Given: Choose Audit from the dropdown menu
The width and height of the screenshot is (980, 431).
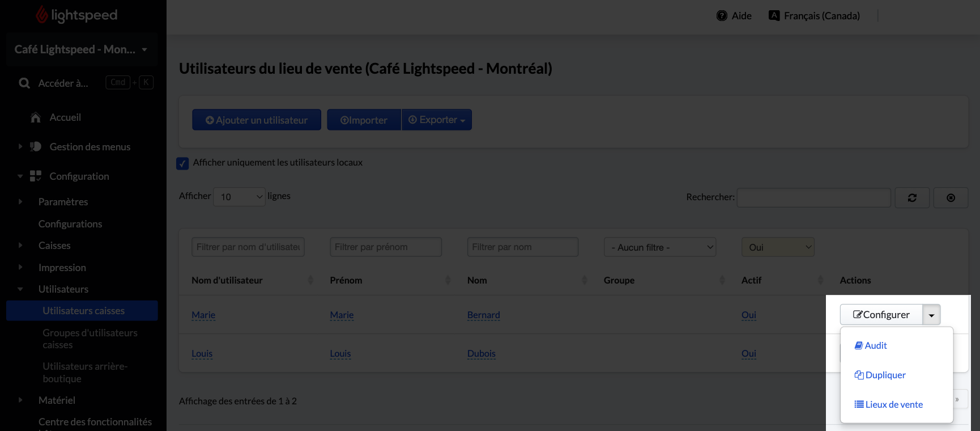Looking at the screenshot, I should click(x=871, y=345).
